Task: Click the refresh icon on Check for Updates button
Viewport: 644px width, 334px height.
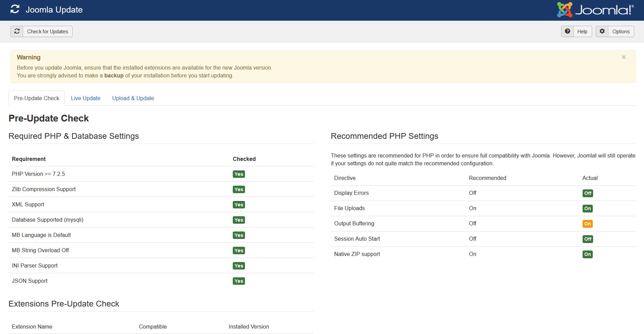Action: (x=17, y=31)
